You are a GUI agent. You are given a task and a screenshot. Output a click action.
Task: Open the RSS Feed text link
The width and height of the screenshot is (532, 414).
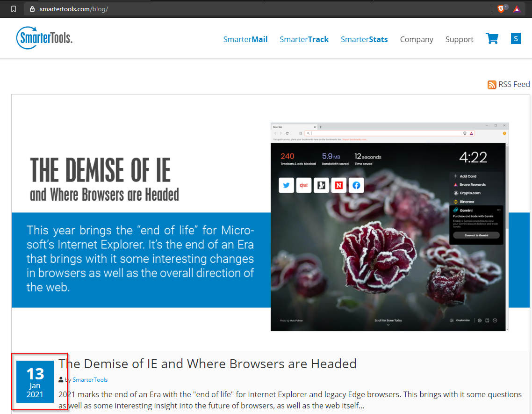point(514,85)
